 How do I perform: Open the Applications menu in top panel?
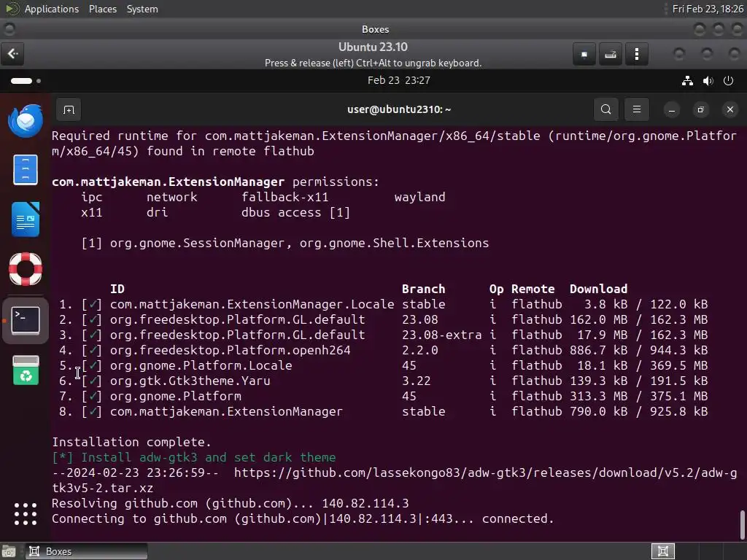pos(52,9)
